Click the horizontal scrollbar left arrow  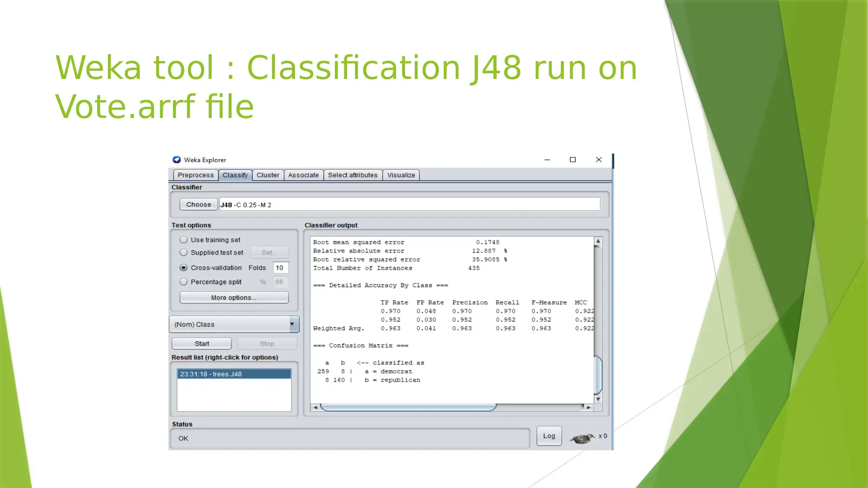[x=315, y=407]
